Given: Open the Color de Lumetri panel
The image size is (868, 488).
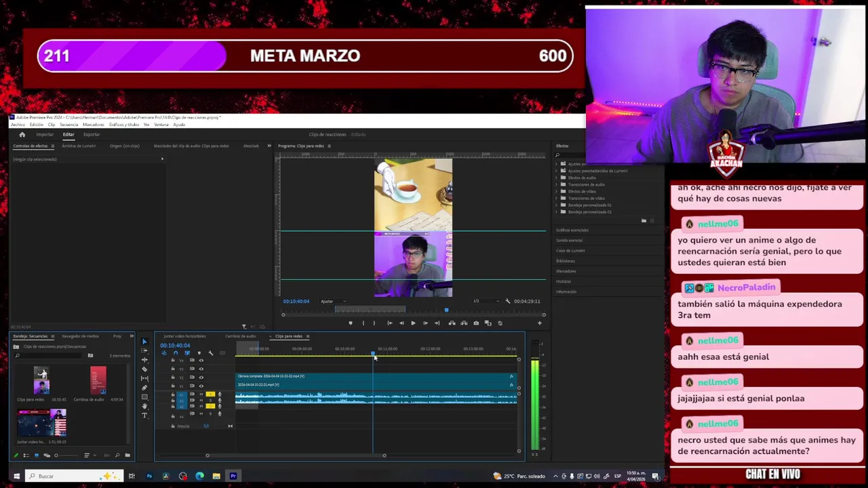Looking at the screenshot, I should (x=570, y=251).
